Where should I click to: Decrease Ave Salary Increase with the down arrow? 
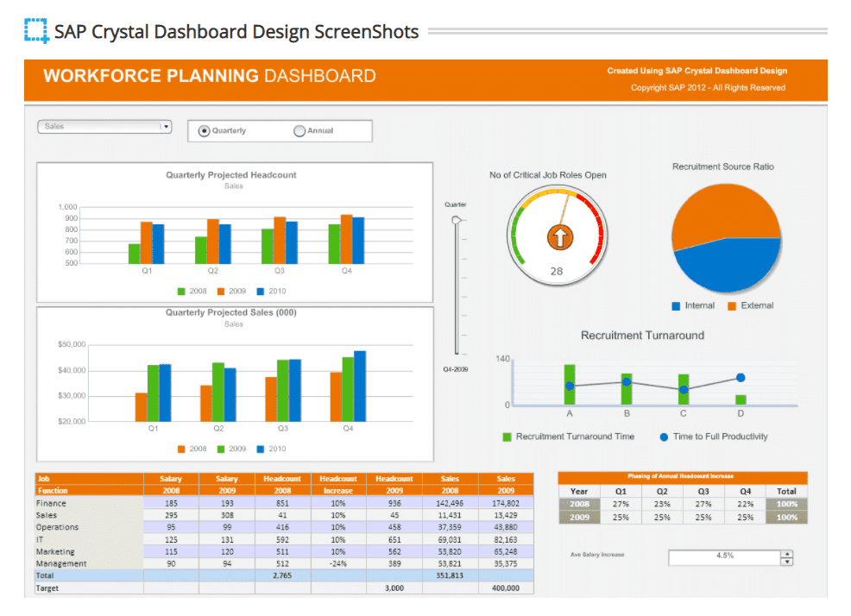[785, 562]
